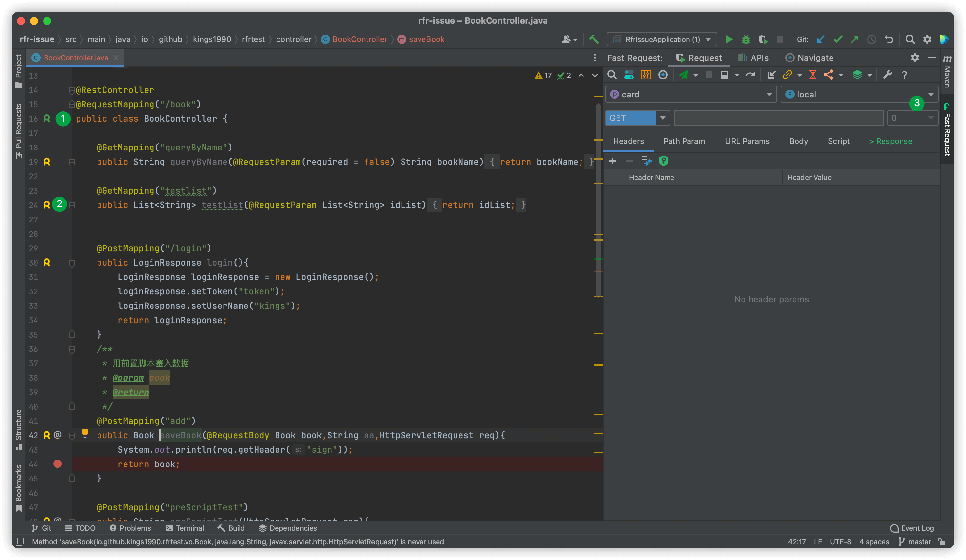Click the Response link
Screen dimensions: 966x560
[x=890, y=141]
